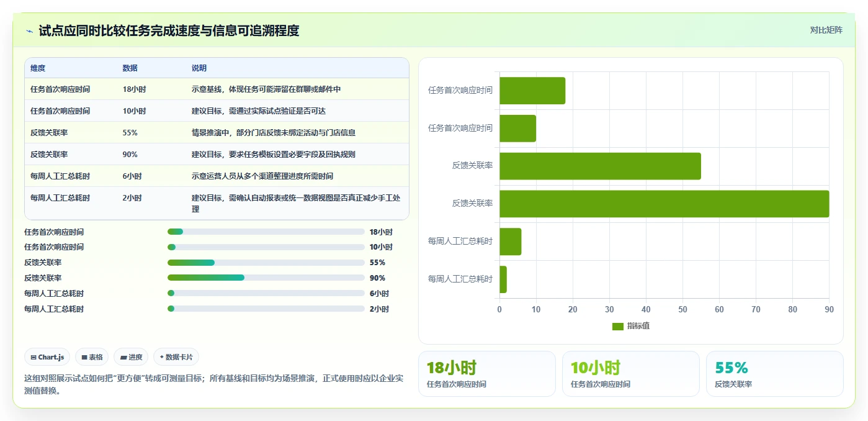
Task: Click the description starting 建议目标，需确认自动报表
Action: [x=297, y=204]
